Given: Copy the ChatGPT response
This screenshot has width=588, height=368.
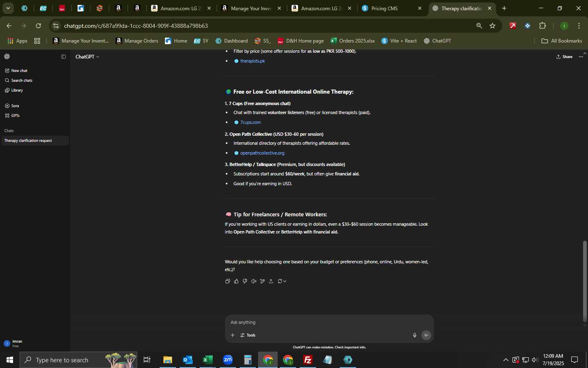Looking at the screenshot, I should 227,281.
